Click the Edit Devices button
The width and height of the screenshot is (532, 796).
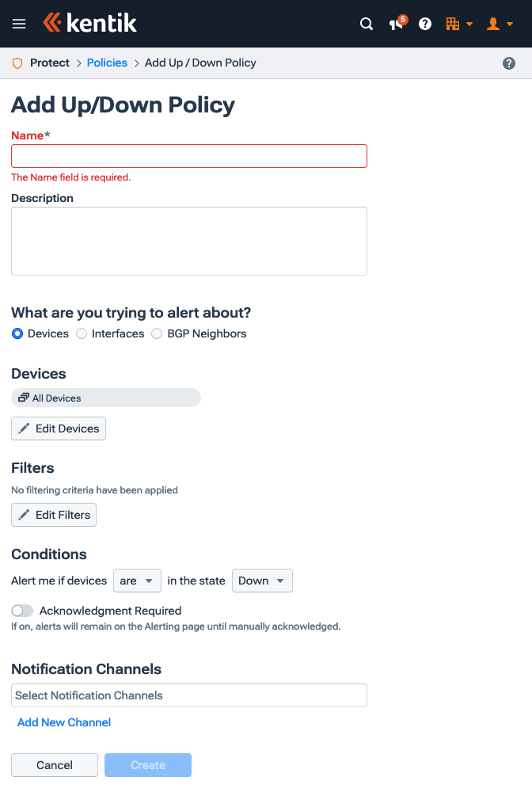coord(58,428)
